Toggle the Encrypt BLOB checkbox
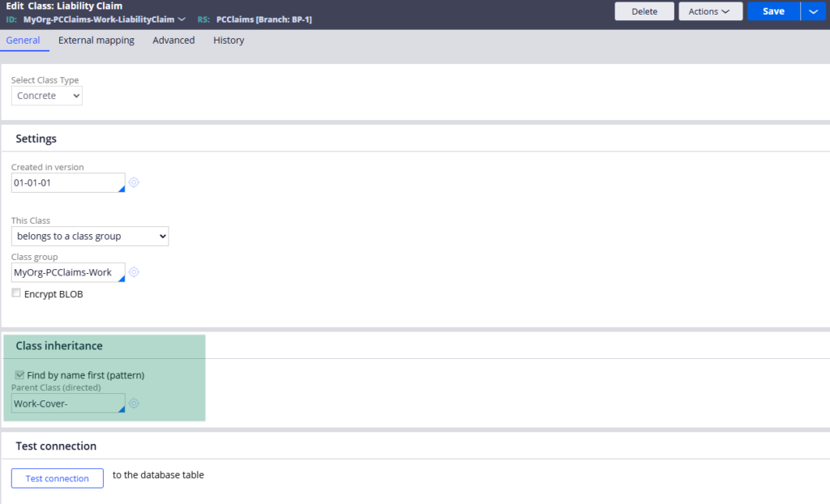The height and width of the screenshot is (504, 830). point(16,293)
